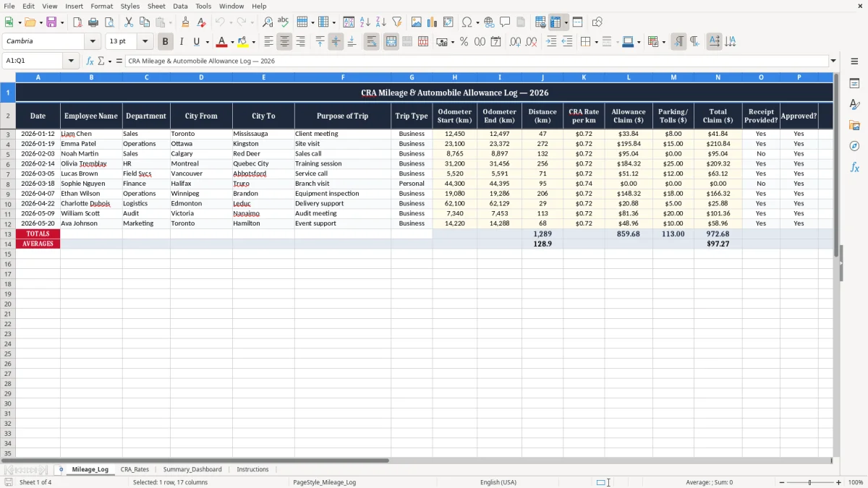
Task: Open the Sort dialog icon
Action: pos(349,22)
